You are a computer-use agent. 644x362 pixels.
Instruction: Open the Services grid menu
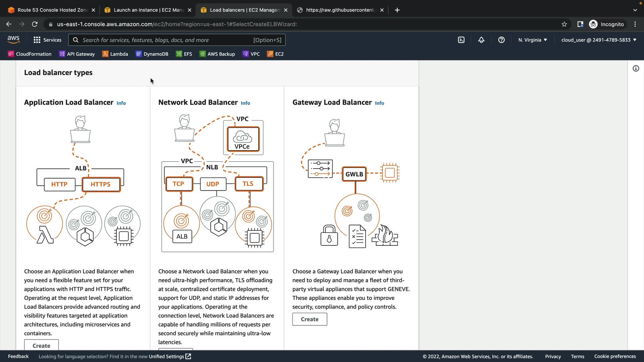(47, 40)
